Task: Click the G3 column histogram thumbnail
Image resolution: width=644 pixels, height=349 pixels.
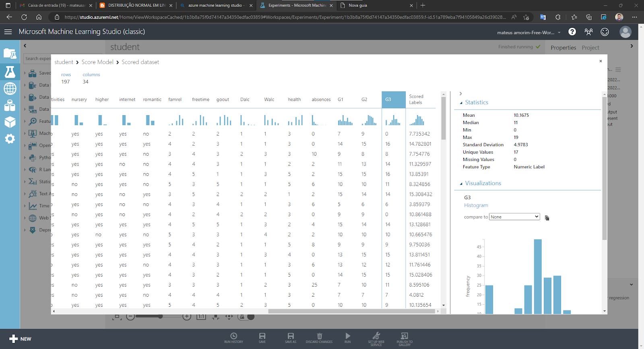Action: (x=393, y=120)
